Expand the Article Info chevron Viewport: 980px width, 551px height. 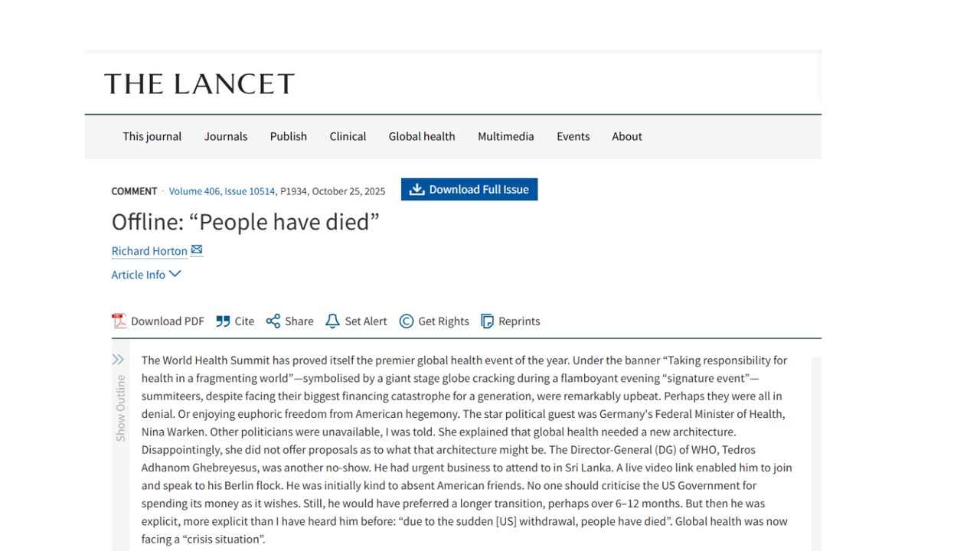coord(175,273)
